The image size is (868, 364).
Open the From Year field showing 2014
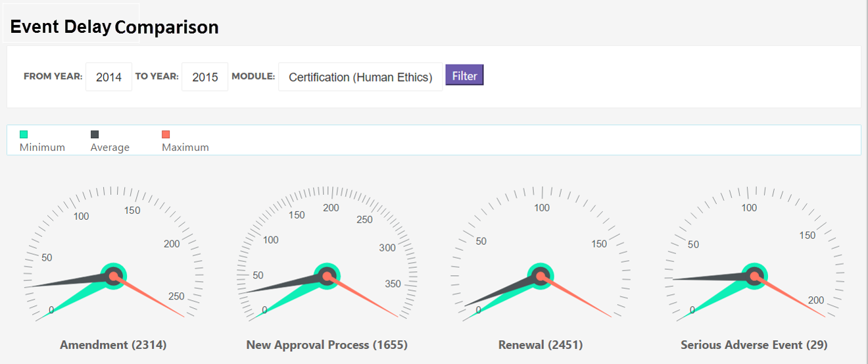click(108, 77)
